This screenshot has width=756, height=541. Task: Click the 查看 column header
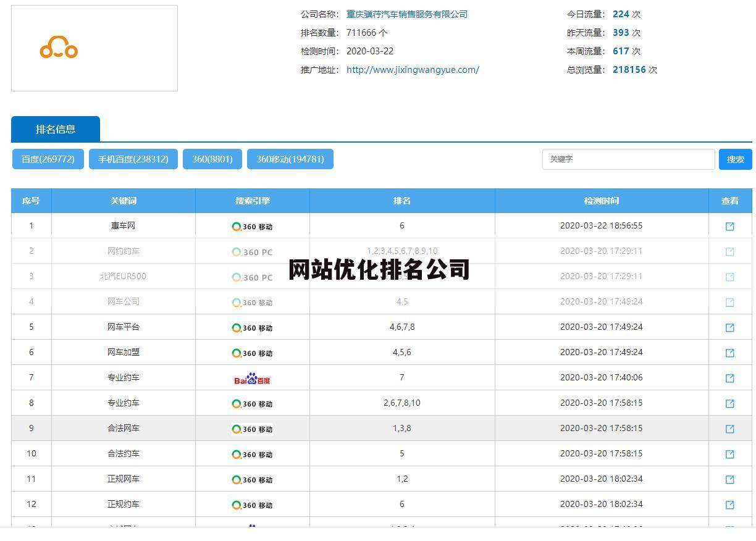click(x=730, y=201)
